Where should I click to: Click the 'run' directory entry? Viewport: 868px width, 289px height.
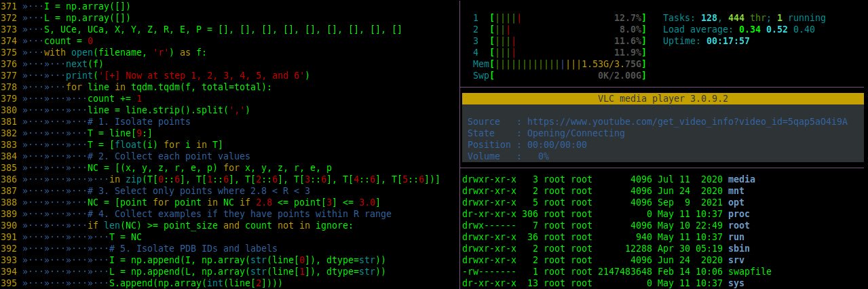736,237
